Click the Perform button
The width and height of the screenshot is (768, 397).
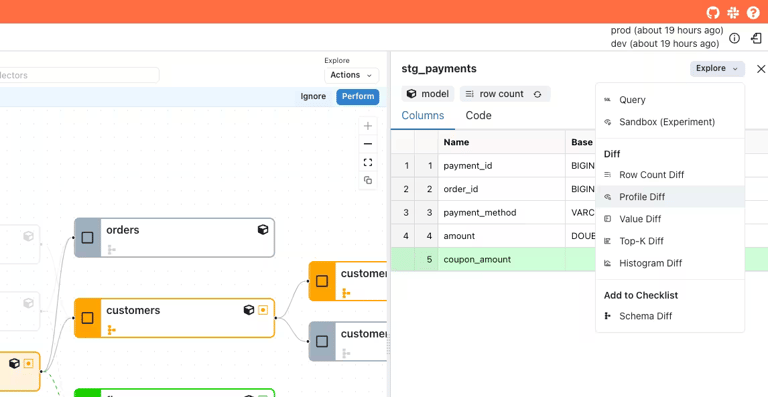click(358, 96)
